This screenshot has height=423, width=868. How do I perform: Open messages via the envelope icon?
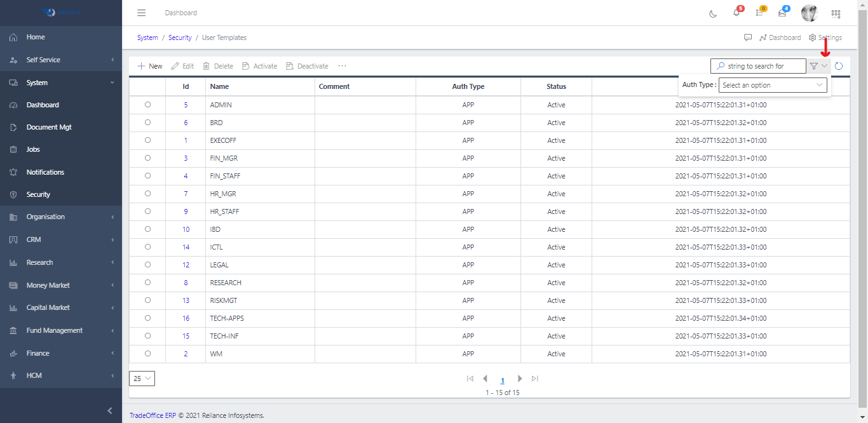pyautogui.click(x=782, y=13)
